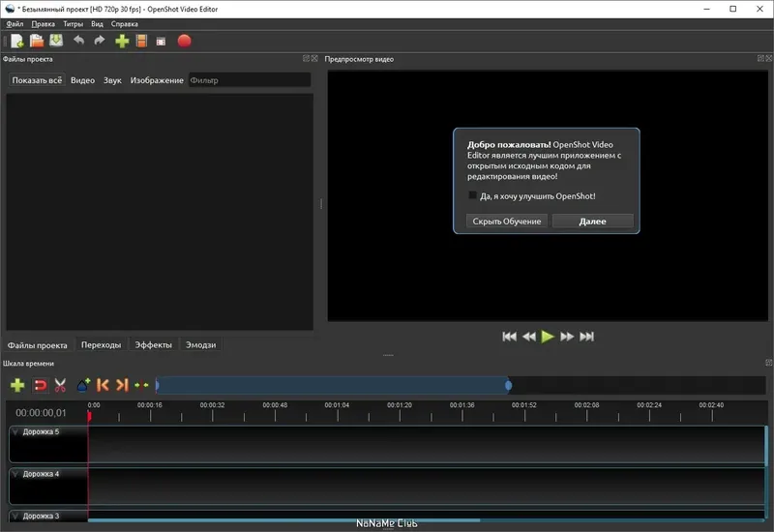Undo the last action using the arrow
This screenshot has height=532, width=774.
tap(79, 41)
